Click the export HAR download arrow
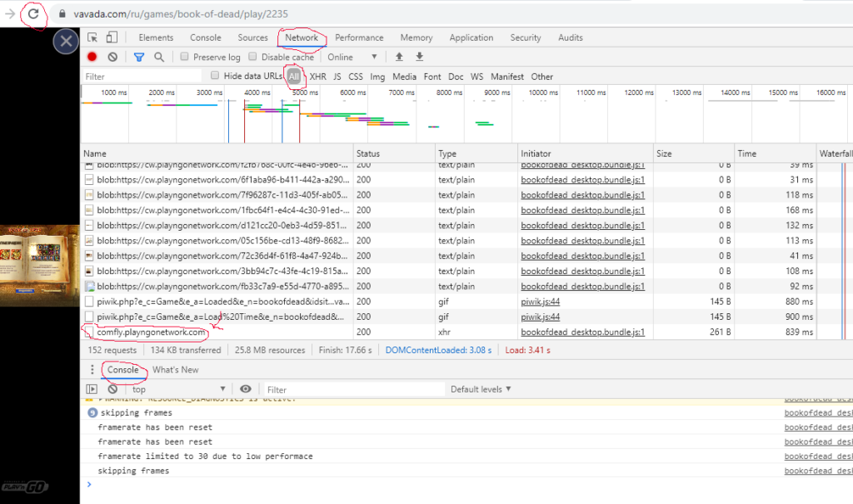The image size is (853, 504). coord(420,57)
